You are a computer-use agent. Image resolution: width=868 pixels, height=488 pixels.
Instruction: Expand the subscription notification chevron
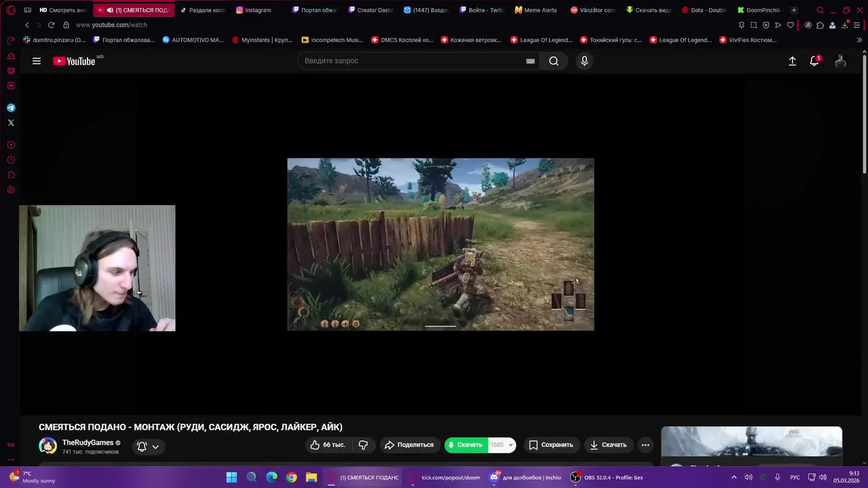155,446
